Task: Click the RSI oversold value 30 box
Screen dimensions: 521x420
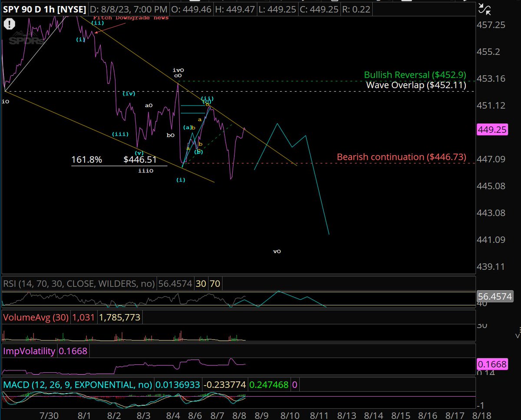Action: coord(201,284)
